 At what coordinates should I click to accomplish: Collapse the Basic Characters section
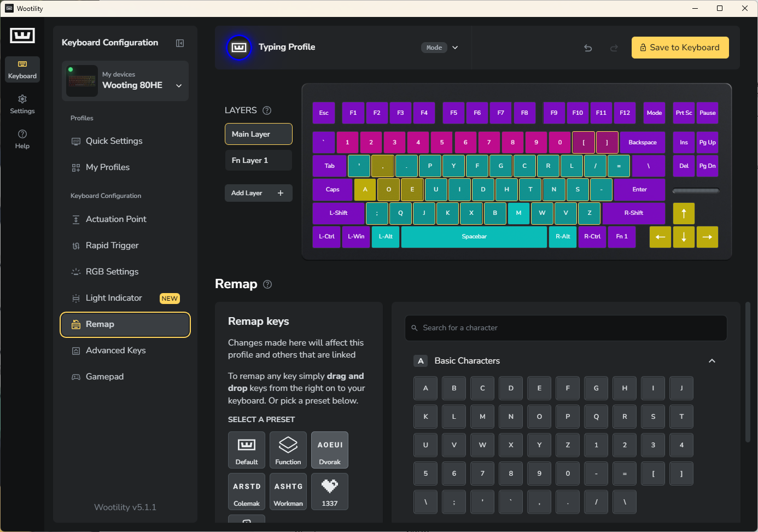pyautogui.click(x=712, y=361)
